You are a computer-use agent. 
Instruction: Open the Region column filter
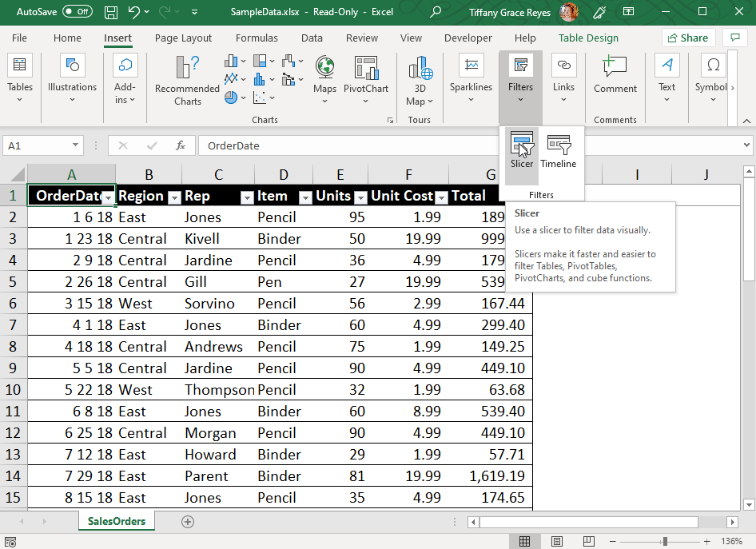[x=174, y=196]
